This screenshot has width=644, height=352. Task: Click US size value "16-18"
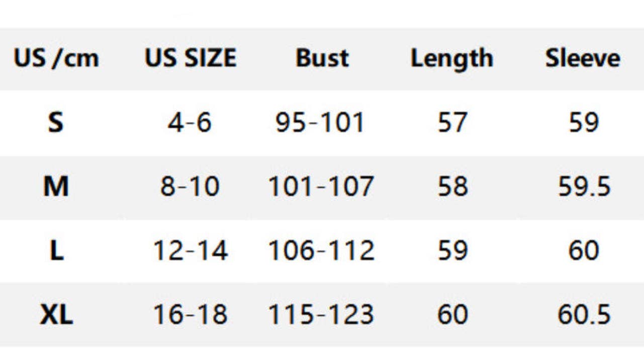190,315
